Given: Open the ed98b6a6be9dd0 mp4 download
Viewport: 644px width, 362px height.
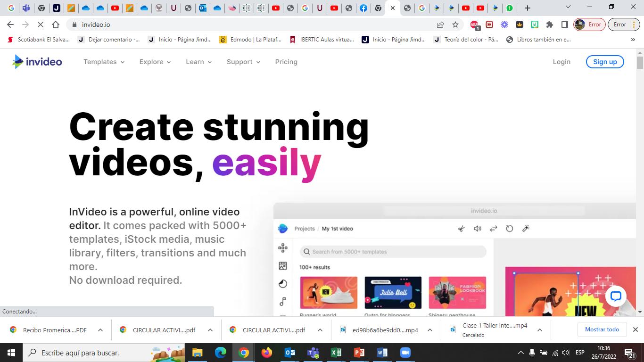Looking at the screenshot, I should click(x=380, y=330).
